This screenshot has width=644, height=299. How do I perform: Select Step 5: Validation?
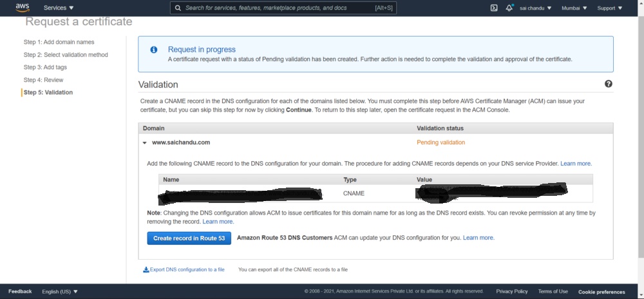[x=48, y=92]
